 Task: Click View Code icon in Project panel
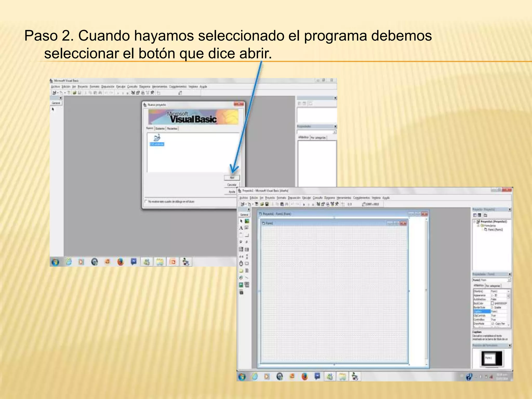pos(475,215)
